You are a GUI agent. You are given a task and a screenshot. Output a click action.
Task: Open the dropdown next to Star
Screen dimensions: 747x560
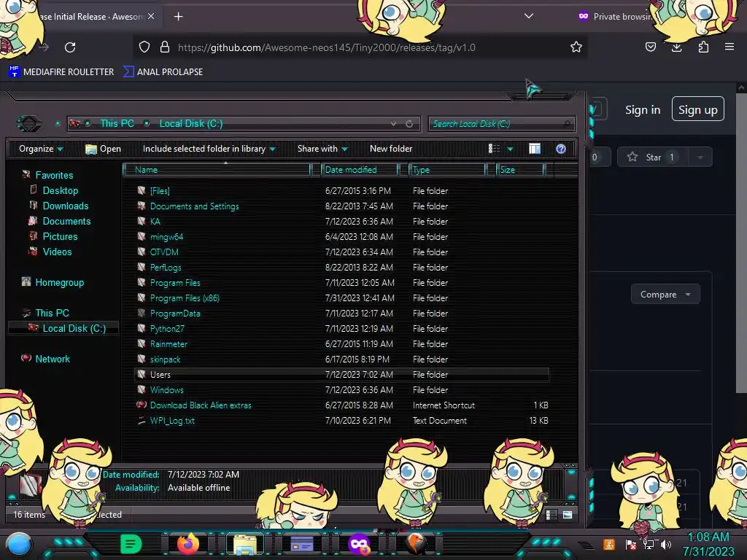coord(700,157)
